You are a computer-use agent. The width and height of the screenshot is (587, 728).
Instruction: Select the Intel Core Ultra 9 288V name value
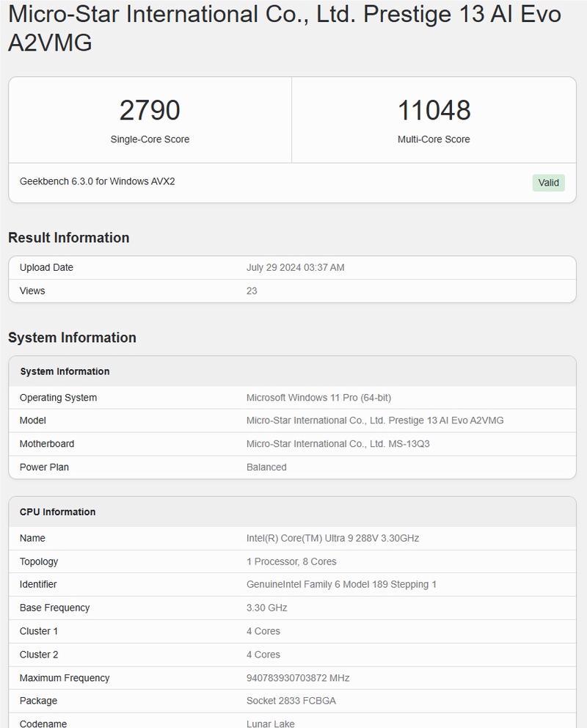(332, 538)
